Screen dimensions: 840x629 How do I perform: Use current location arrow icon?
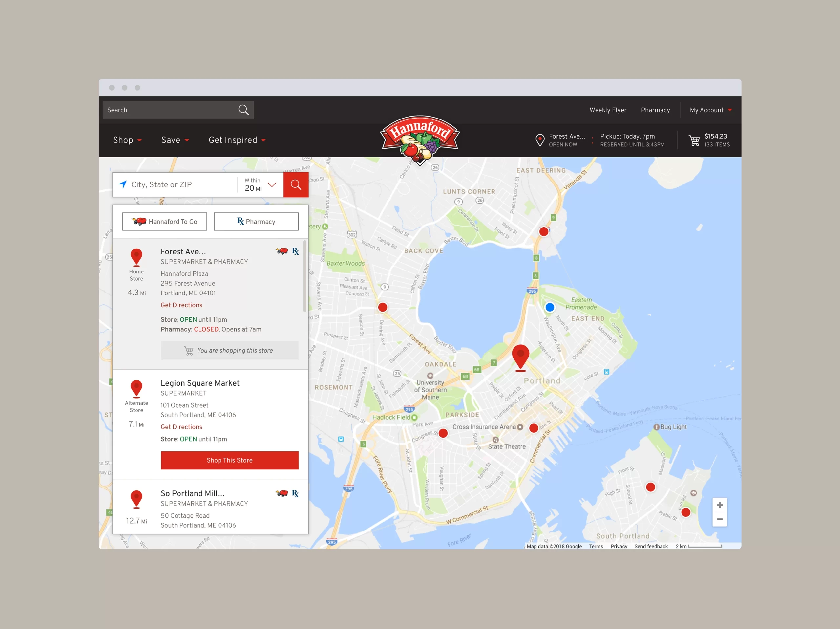click(x=123, y=184)
